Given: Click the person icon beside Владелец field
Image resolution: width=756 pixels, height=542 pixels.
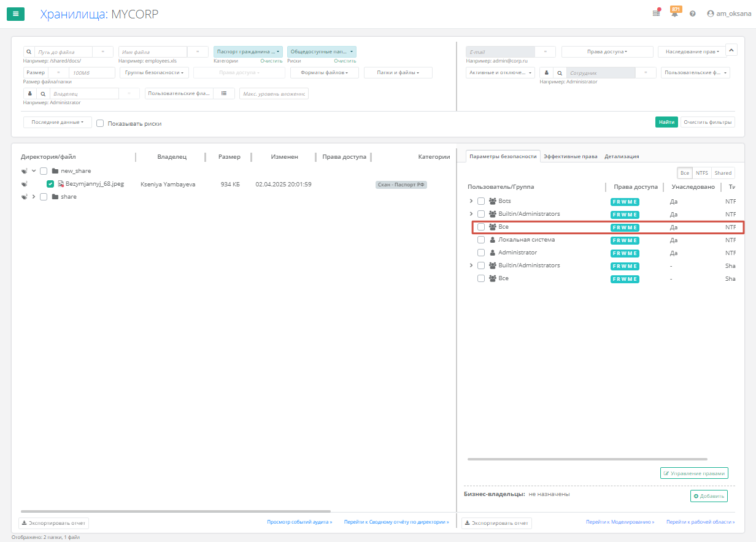Looking at the screenshot, I should pos(29,94).
